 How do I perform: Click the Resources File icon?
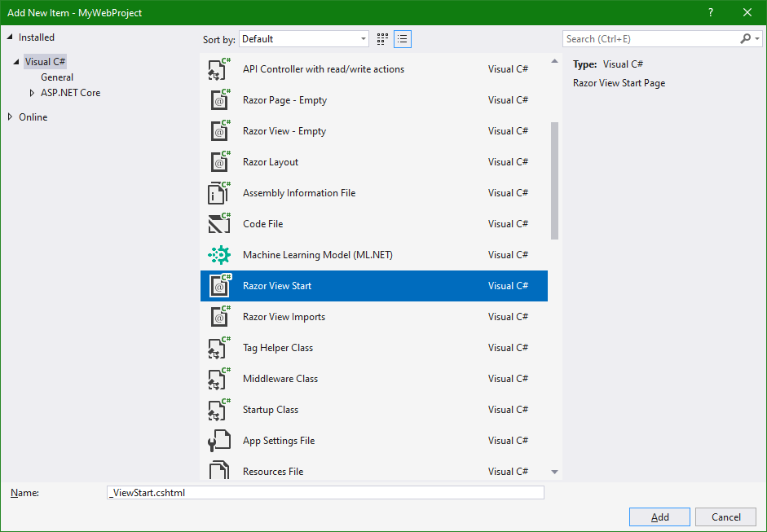point(219,470)
